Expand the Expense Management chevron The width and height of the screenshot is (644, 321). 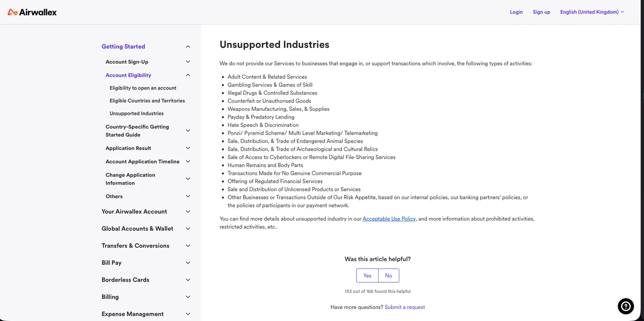tap(188, 314)
